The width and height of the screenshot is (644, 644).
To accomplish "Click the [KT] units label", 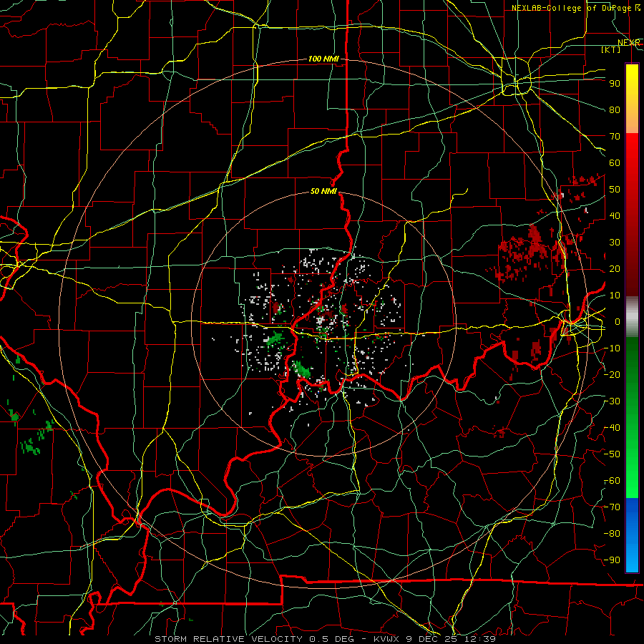I will tap(611, 50).
